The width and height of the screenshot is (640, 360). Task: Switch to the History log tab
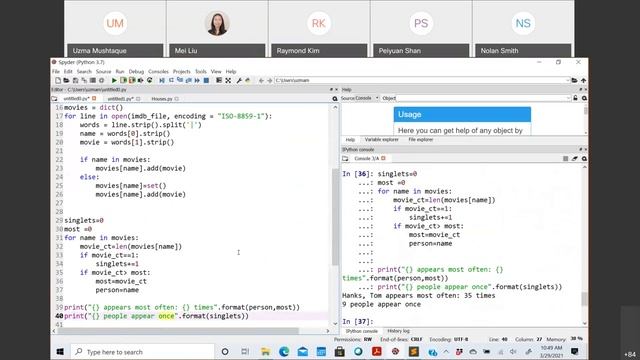click(x=398, y=331)
